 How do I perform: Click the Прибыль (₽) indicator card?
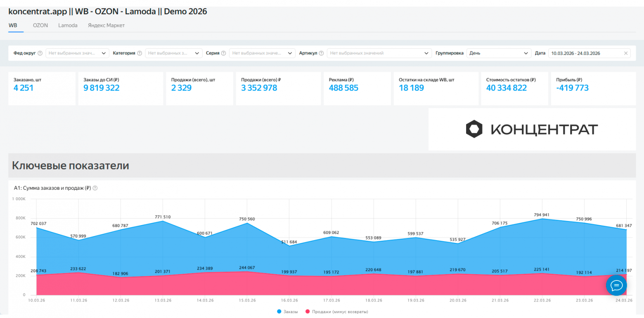tap(593, 88)
